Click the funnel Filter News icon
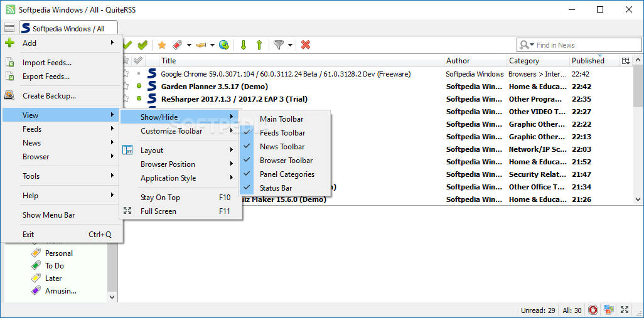 point(279,45)
